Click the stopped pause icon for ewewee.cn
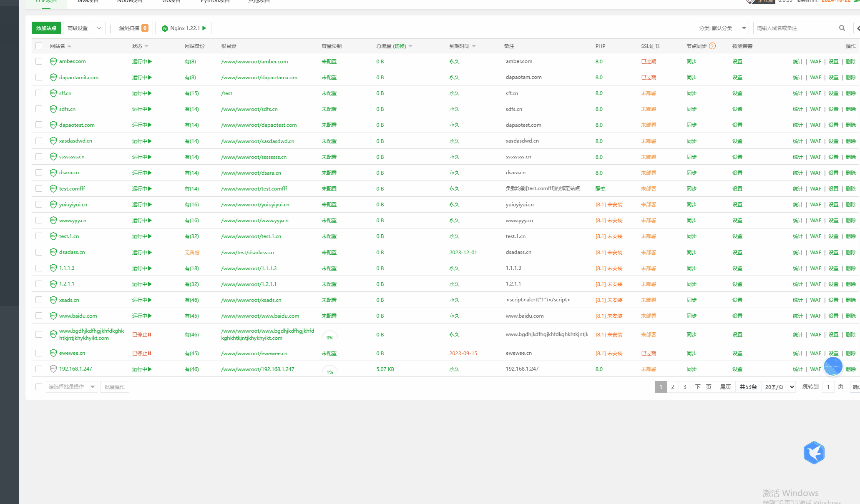The width and height of the screenshot is (860, 504). point(149,353)
